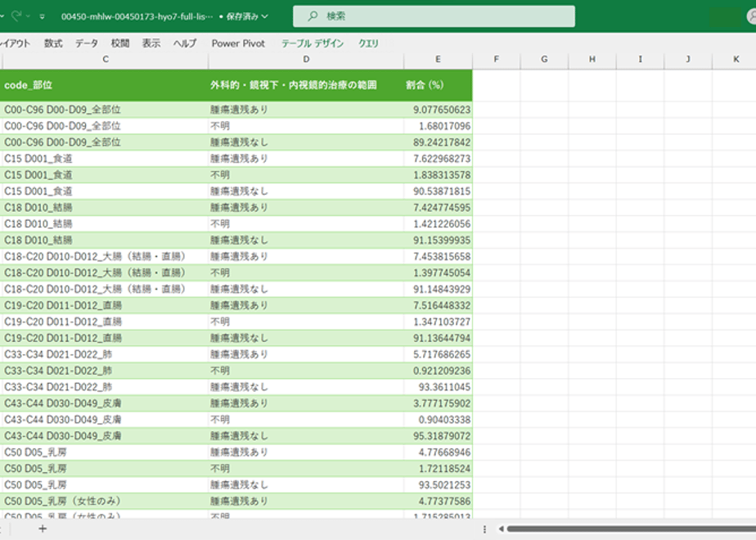
Task: Open the データ ribbon tab
Action: [x=87, y=43]
